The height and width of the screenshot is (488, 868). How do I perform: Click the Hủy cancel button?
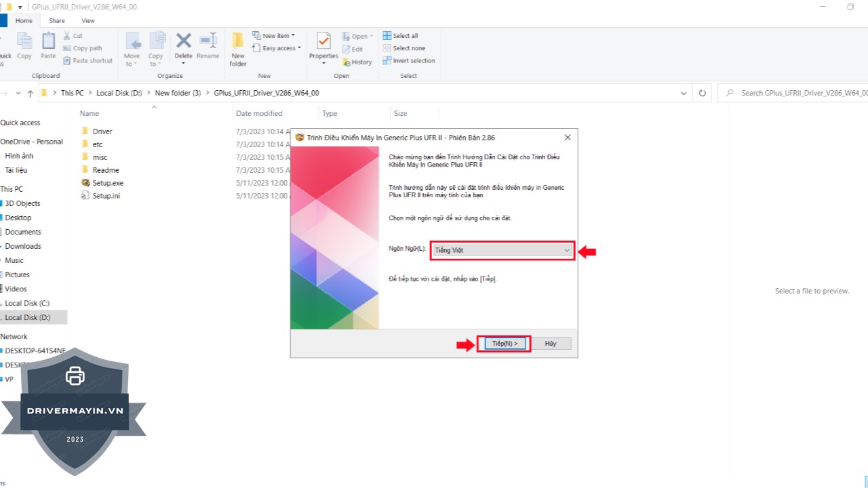(550, 344)
